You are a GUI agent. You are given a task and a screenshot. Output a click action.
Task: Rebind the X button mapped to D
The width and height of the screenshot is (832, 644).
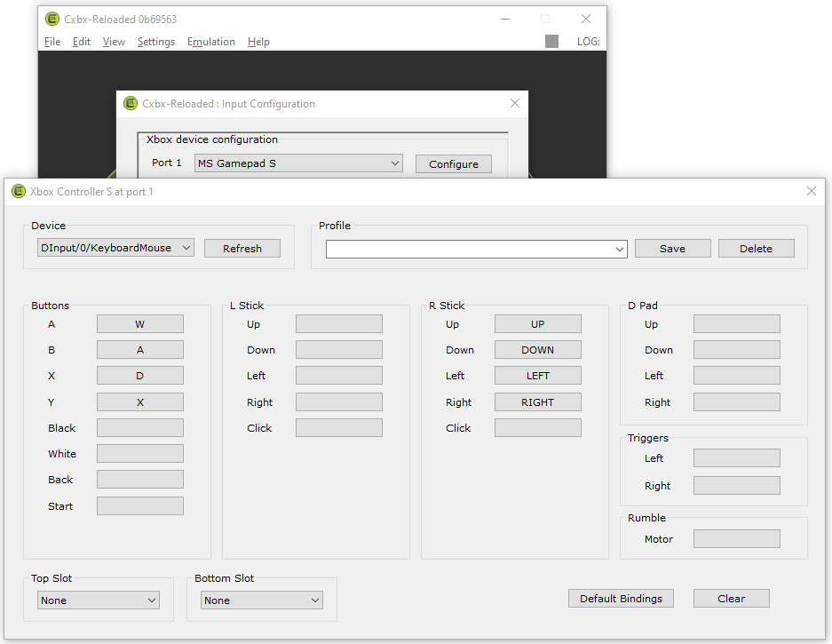tap(140, 376)
